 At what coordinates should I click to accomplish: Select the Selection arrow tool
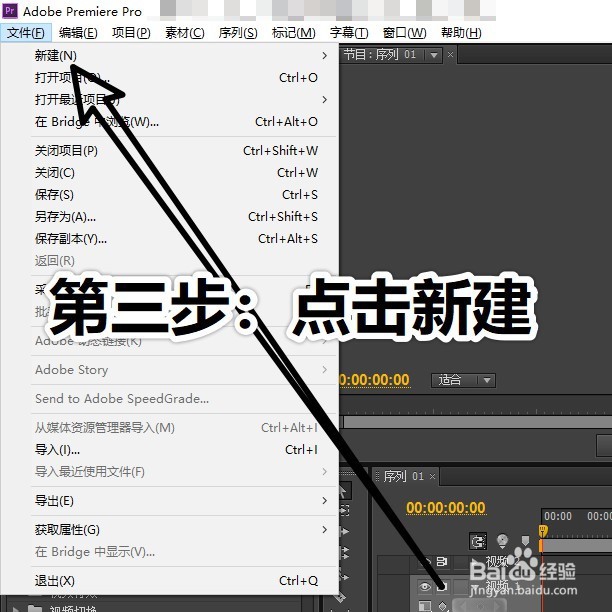coord(344,491)
